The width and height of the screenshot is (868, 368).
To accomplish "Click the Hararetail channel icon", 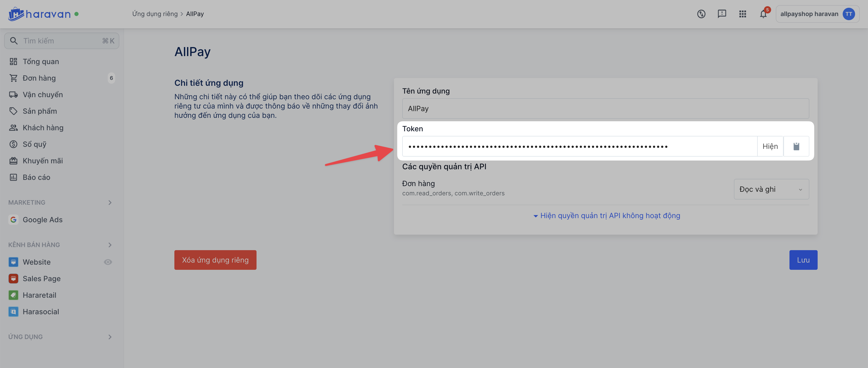I will coord(13,295).
